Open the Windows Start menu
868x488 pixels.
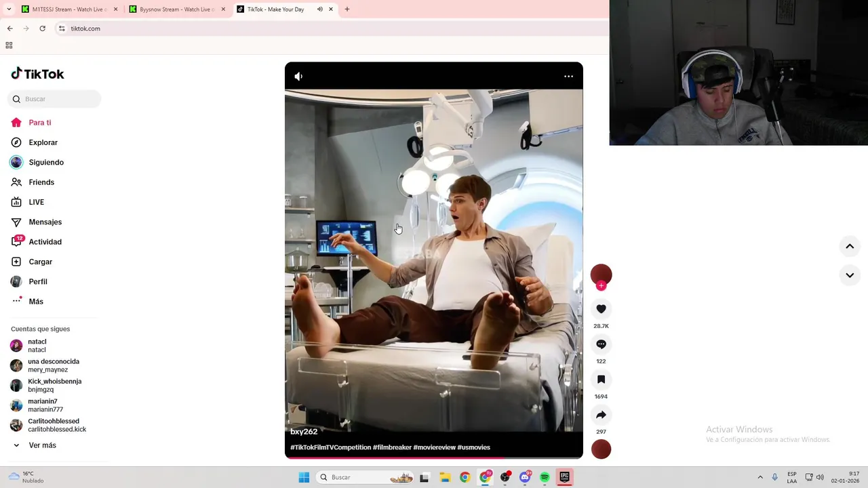tap(304, 477)
